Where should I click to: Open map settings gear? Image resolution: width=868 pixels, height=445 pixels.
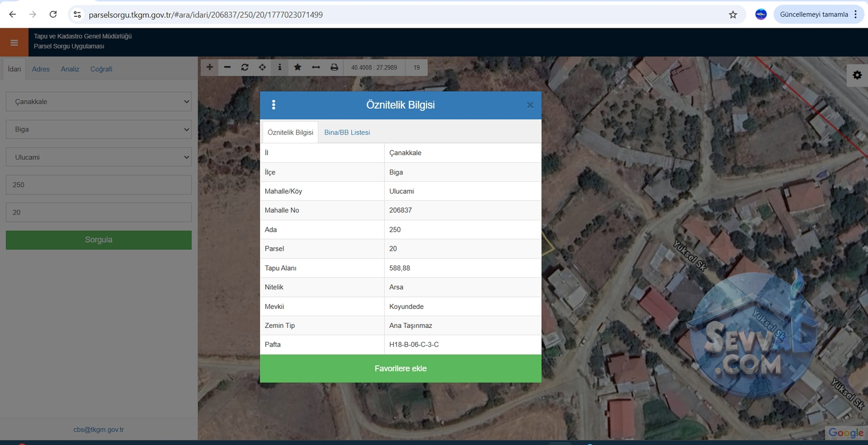857,75
